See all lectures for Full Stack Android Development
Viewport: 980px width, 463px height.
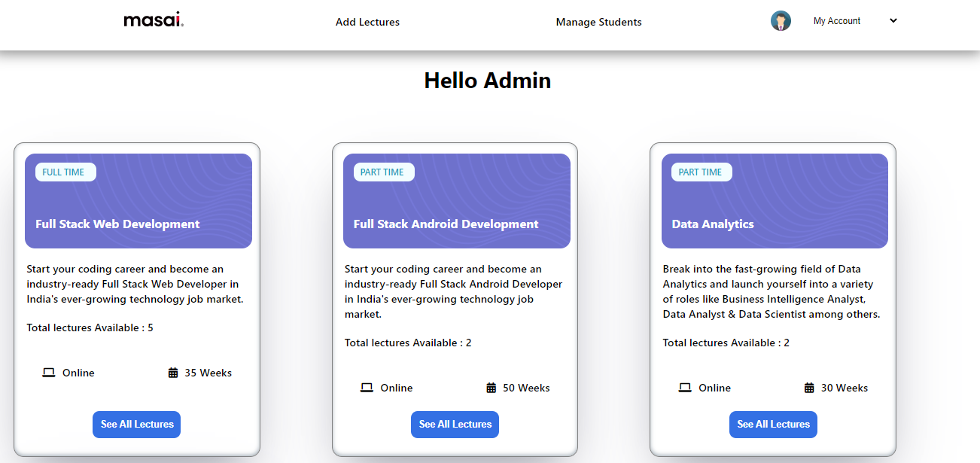(455, 425)
